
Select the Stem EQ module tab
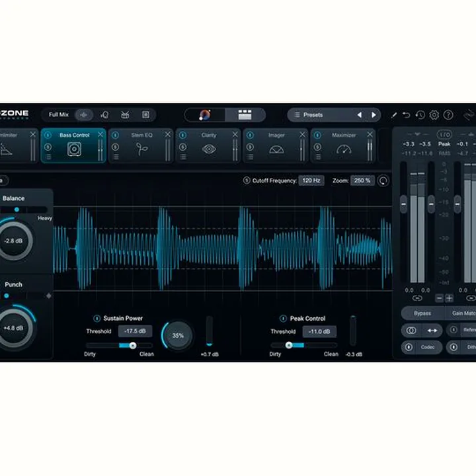click(141, 145)
